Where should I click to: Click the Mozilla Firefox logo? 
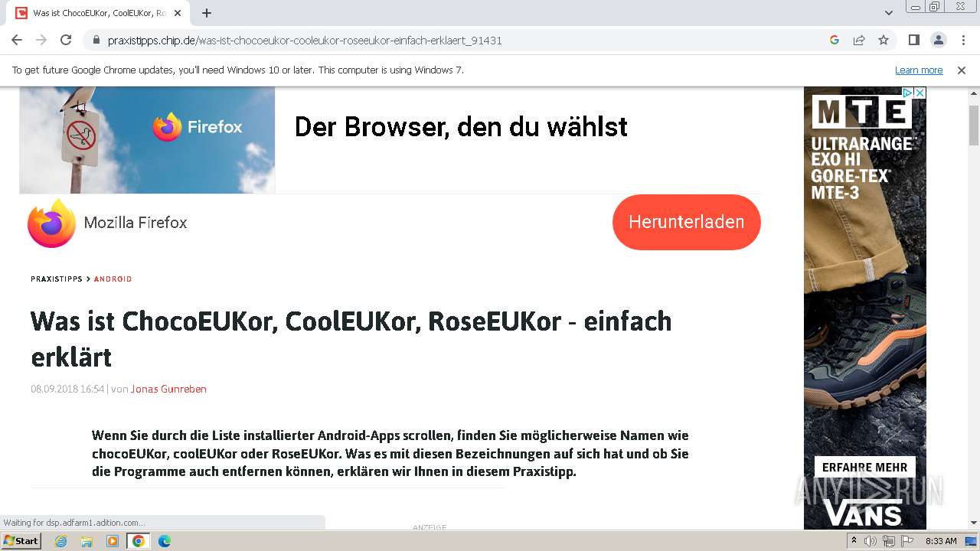[51, 223]
